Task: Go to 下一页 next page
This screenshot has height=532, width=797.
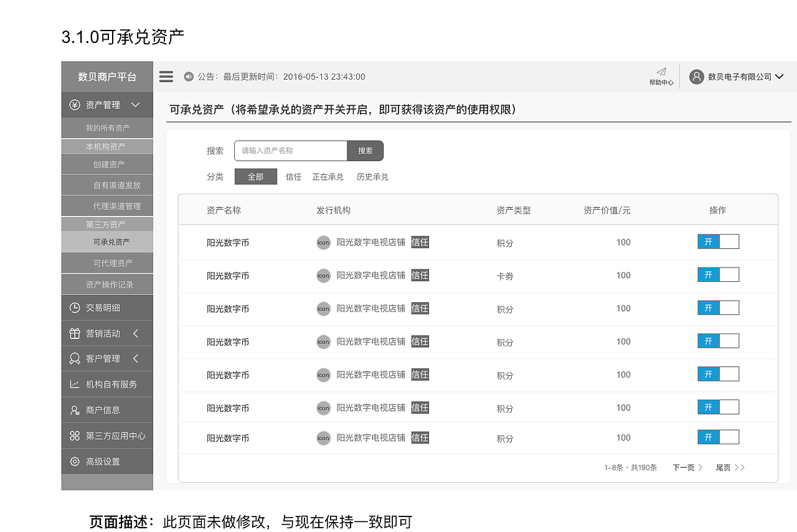Action: [x=687, y=467]
